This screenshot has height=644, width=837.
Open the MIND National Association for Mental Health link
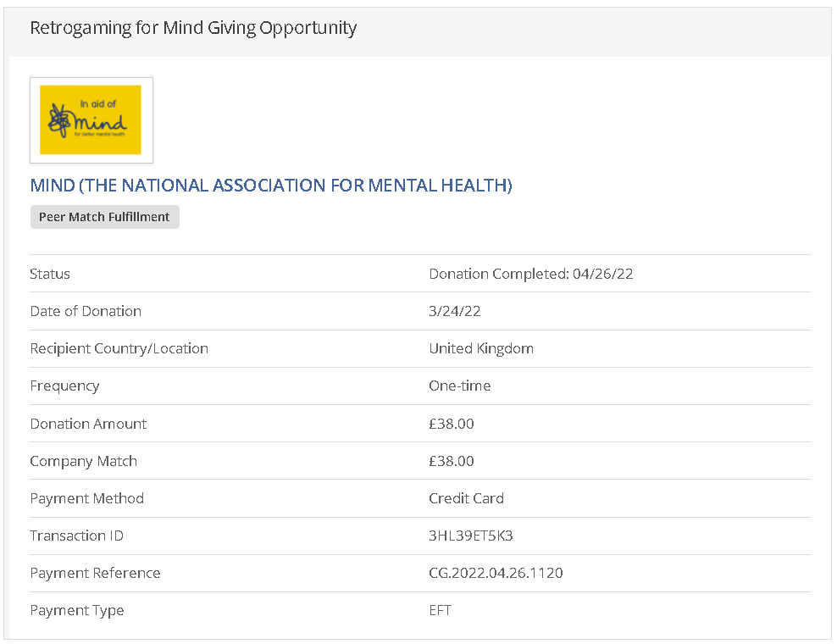pyautogui.click(x=271, y=186)
